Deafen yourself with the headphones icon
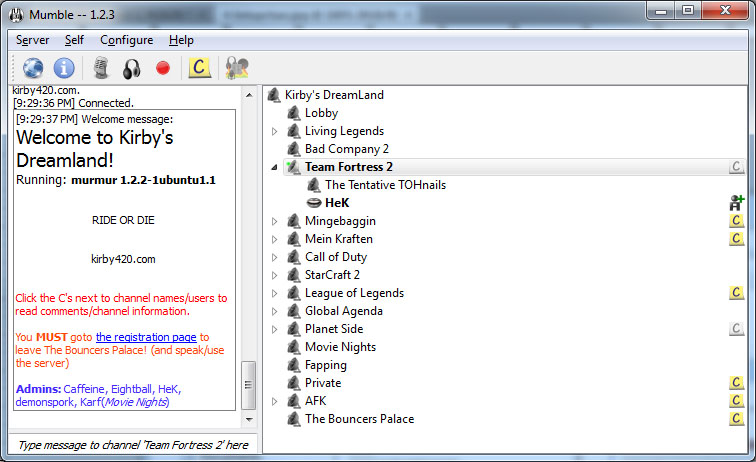756x462 pixels. click(x=131, y=68)
